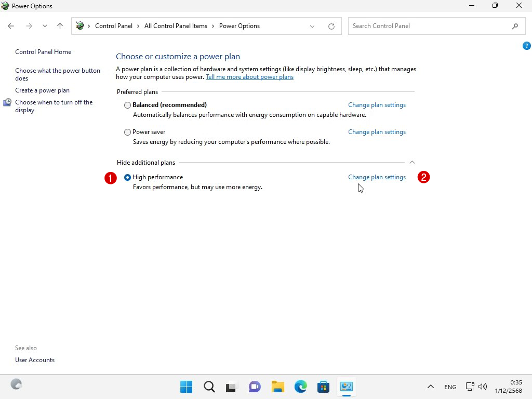Click the blue help question mark icon

pyautogui.click(x=526, y=46)
